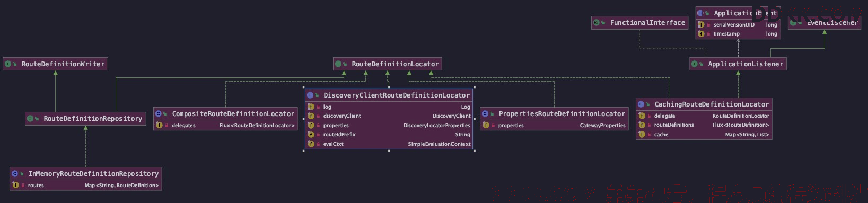Select the RouteDefinitionWriter interface node
The height and width of the screenshot is (203, 868).
56,64
